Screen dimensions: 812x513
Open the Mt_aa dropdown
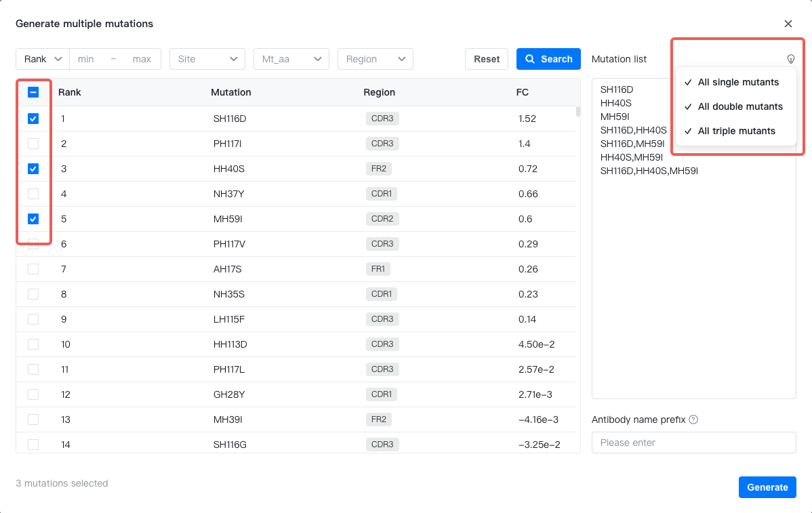click(291, 59)
